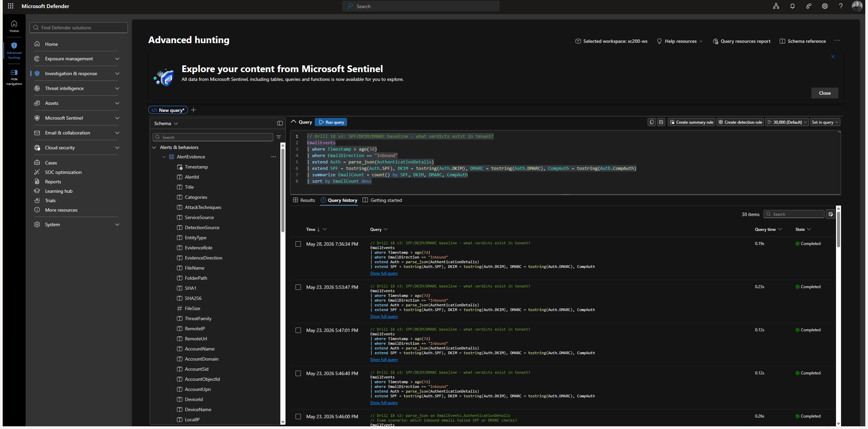Select checkbox for May 23 5:46:00 PM query
This screenshot has width=868, height=429.
click(x=298, y=417)
